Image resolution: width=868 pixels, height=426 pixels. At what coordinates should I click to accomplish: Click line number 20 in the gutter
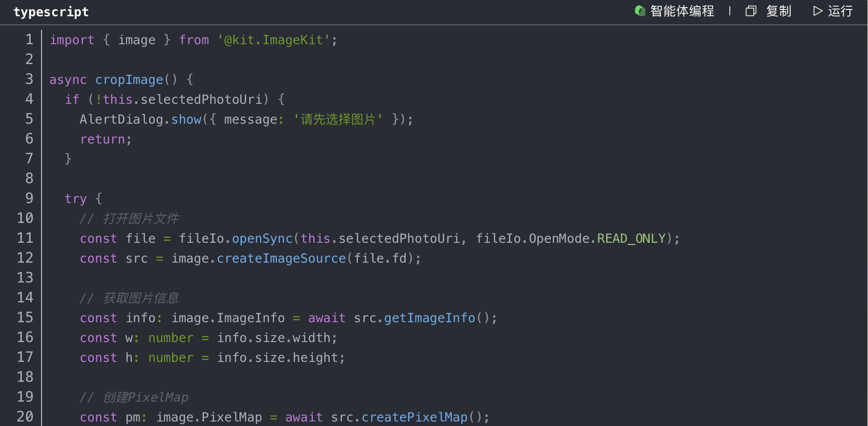coord(25,417)
